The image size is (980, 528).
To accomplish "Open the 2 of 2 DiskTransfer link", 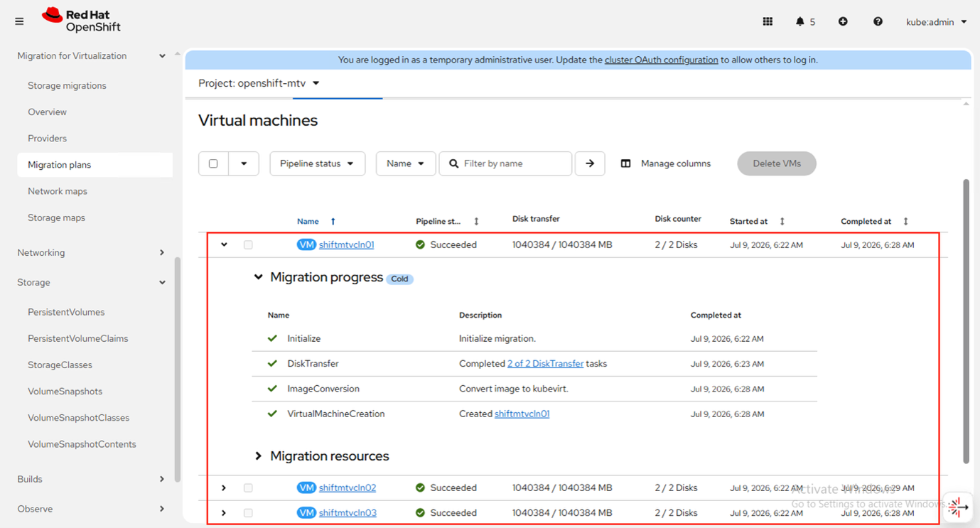I will (x=545, y=363).
